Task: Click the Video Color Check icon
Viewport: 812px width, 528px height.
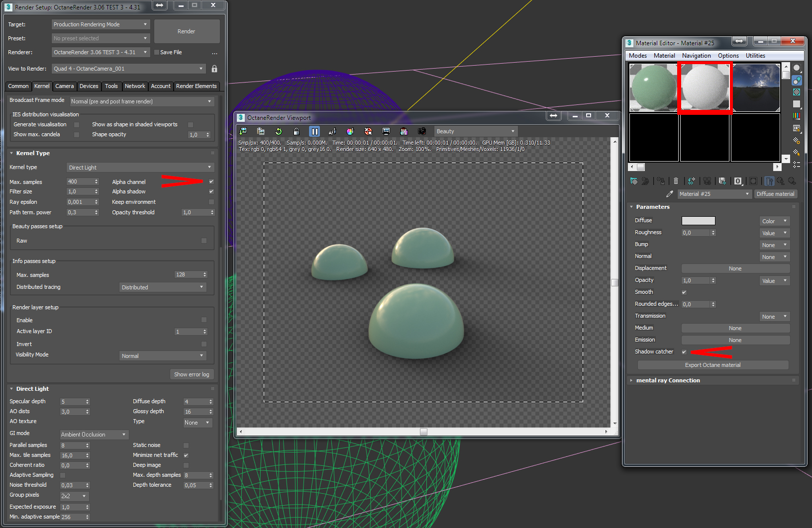Action: (797, 116)
